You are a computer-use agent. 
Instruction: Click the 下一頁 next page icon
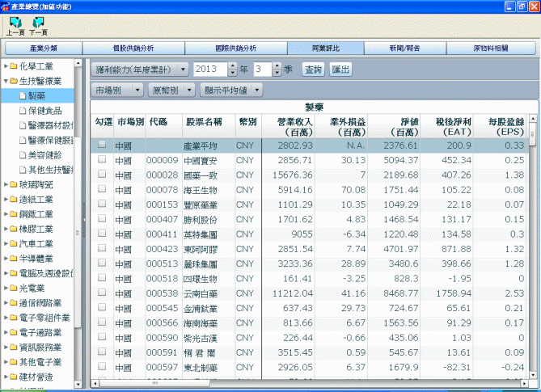(x=37, y=22)
